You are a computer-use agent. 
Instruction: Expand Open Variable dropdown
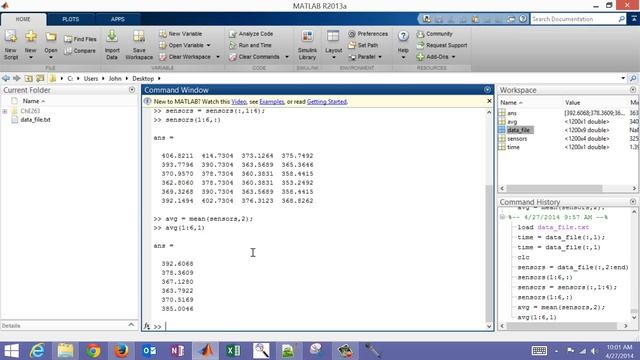[209, 45]
